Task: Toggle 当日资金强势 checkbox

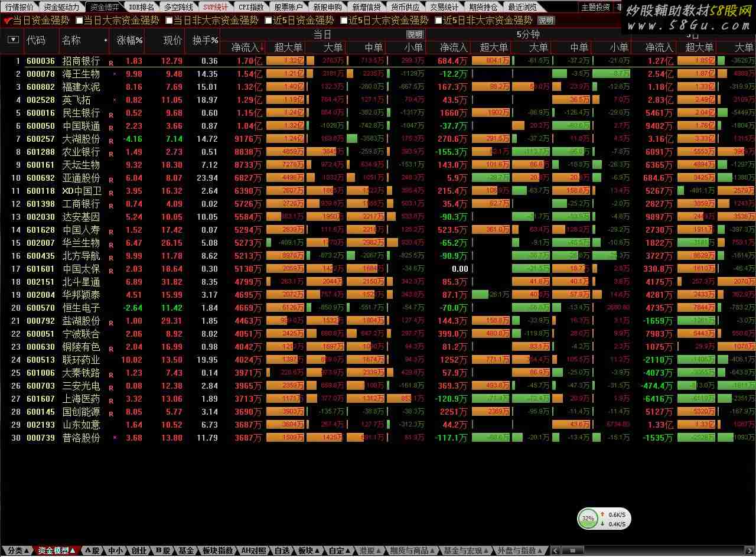Action: pyautogui.click(x=8, y=20)
